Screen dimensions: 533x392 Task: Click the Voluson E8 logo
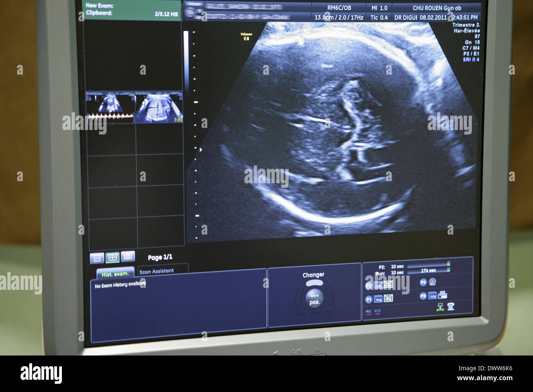(246, 36)
